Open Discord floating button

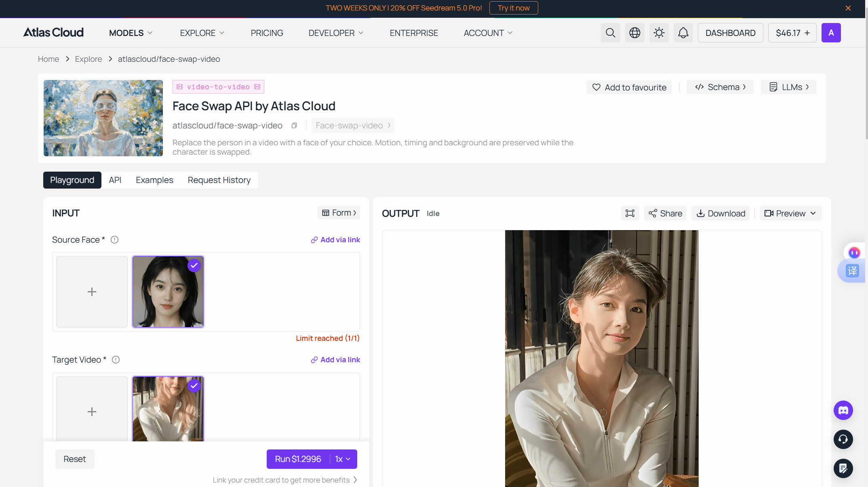click(843, 410)
